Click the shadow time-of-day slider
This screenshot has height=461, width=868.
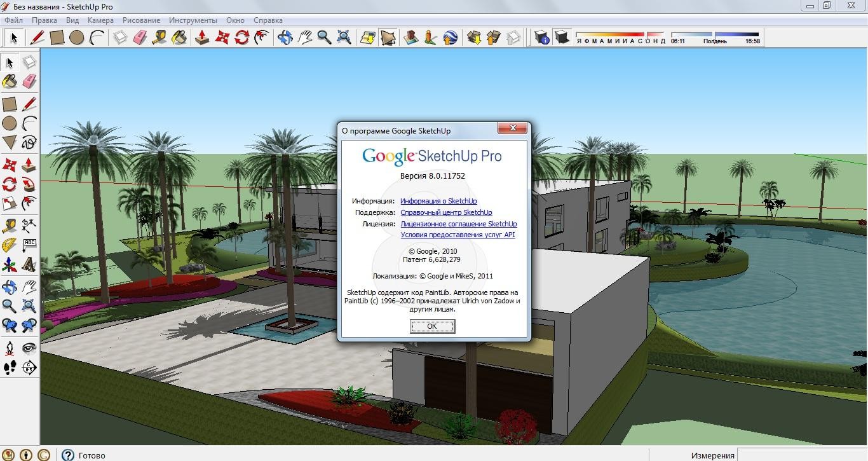click(x=715, y=34)
